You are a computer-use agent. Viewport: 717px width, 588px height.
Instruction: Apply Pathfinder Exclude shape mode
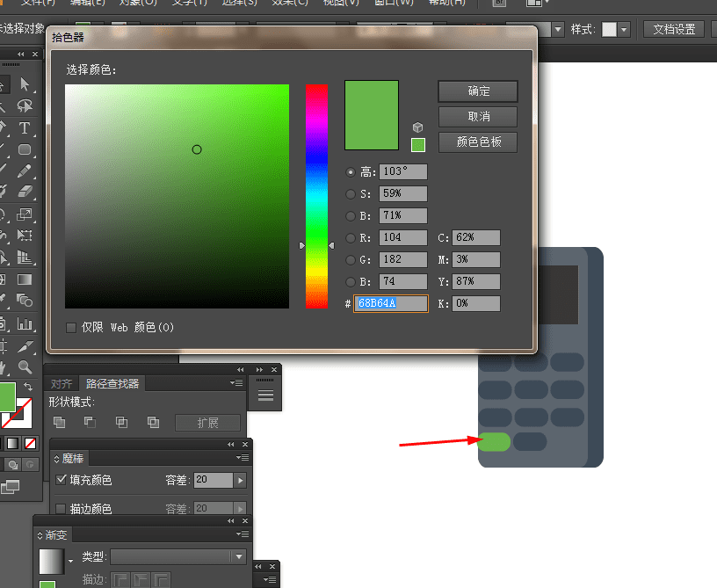click(x=153, y=422)
